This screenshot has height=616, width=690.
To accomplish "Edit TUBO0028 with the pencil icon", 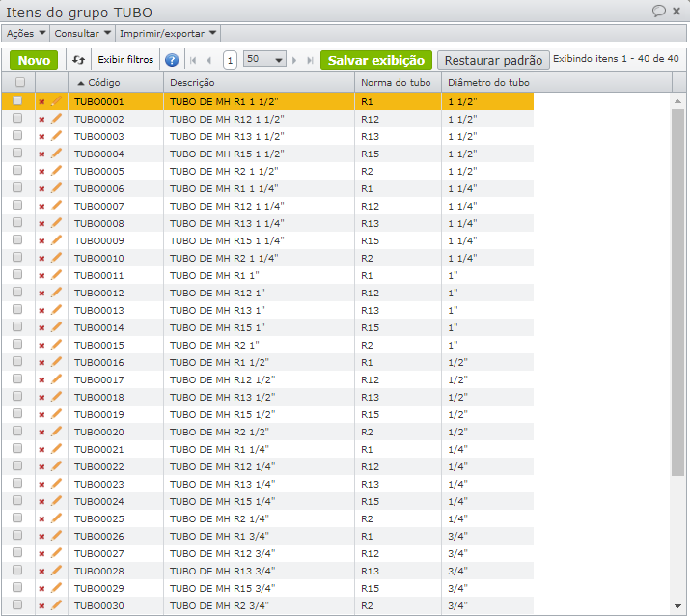I will tap(56, 571).
